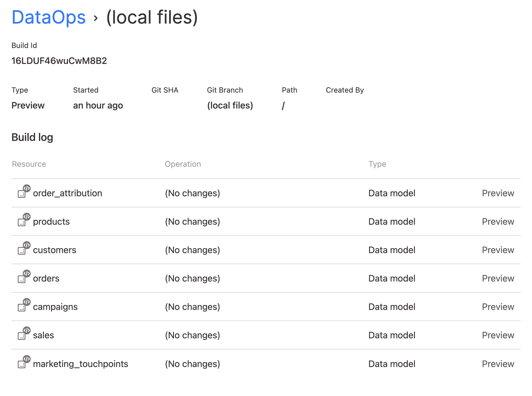Click the Resource column header
Screen dimensions: 532x396
pyautogui.click(x=29, y=164)
